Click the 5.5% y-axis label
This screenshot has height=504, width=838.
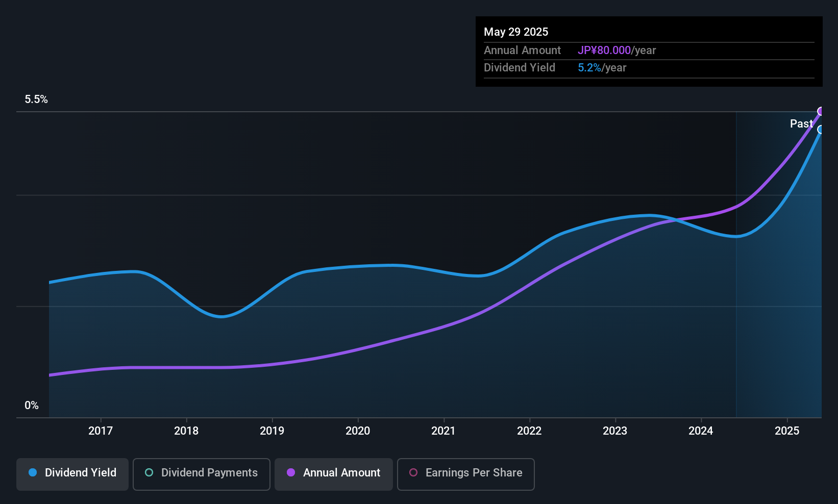[x=36, y=99]
